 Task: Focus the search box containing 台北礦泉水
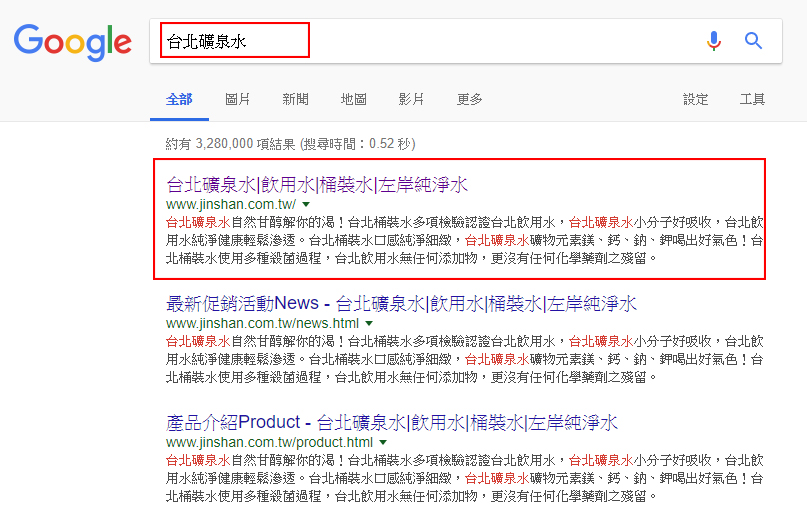(466, 41)
